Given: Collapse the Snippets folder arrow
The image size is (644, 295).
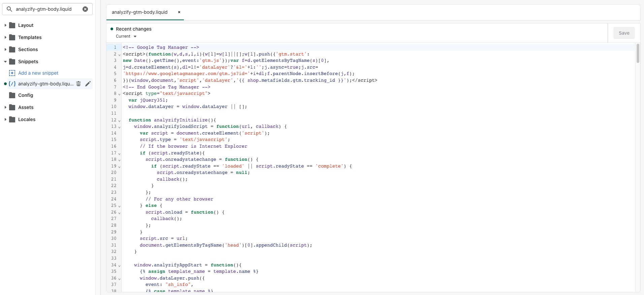Looking at the screenshot, I should (5, 62).
